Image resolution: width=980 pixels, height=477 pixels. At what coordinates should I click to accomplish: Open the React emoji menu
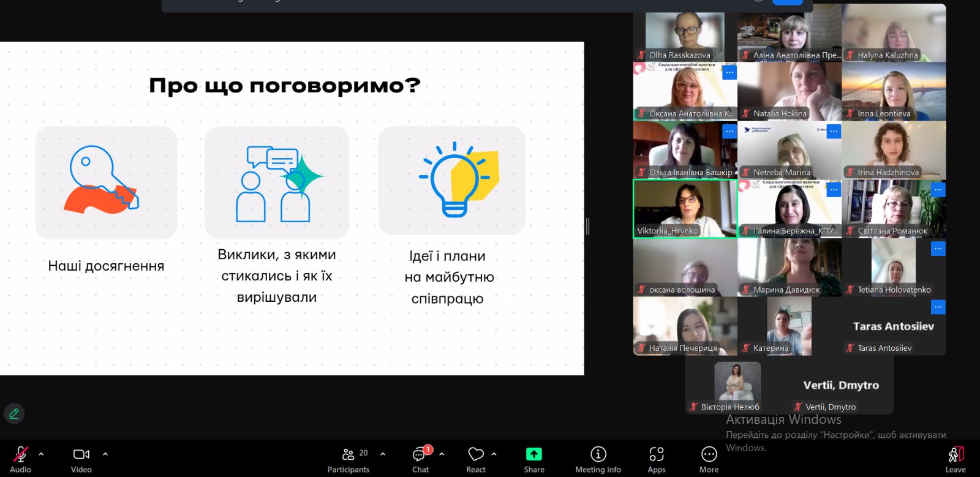tap(476, 460)
